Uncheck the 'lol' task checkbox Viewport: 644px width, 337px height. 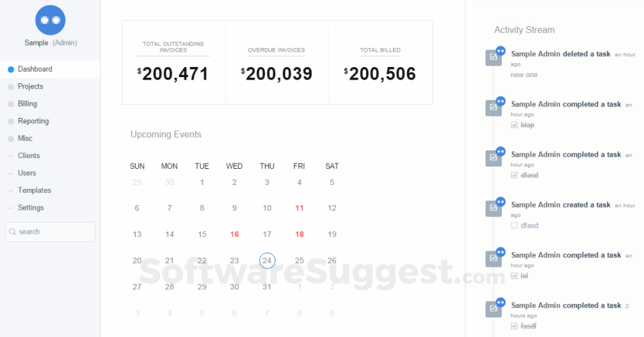pos(515,276)
